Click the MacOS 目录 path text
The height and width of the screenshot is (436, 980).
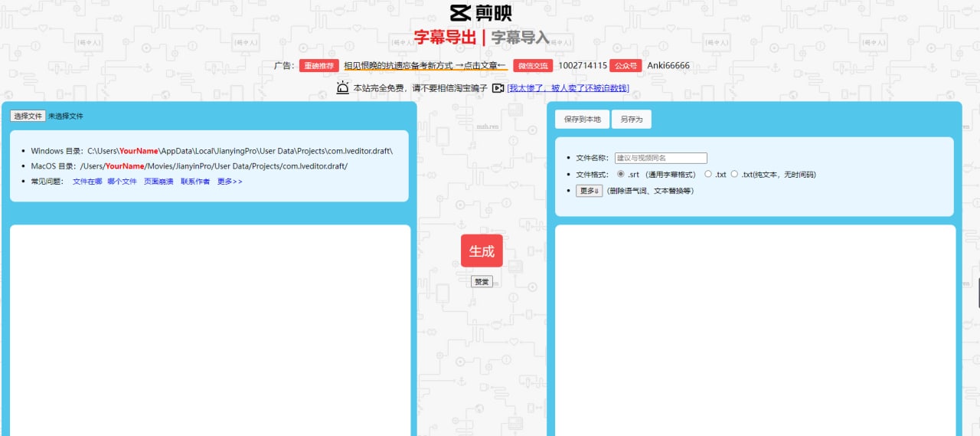tap(189, 166)
